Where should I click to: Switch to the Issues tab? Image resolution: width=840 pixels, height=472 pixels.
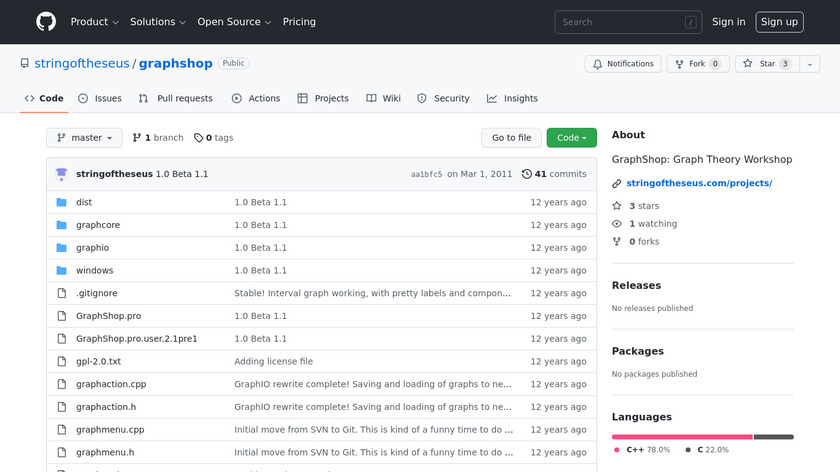click(x=99, y=98)
